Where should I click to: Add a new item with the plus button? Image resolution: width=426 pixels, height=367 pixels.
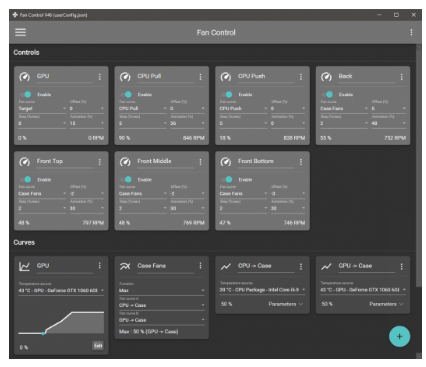[399, 336]
